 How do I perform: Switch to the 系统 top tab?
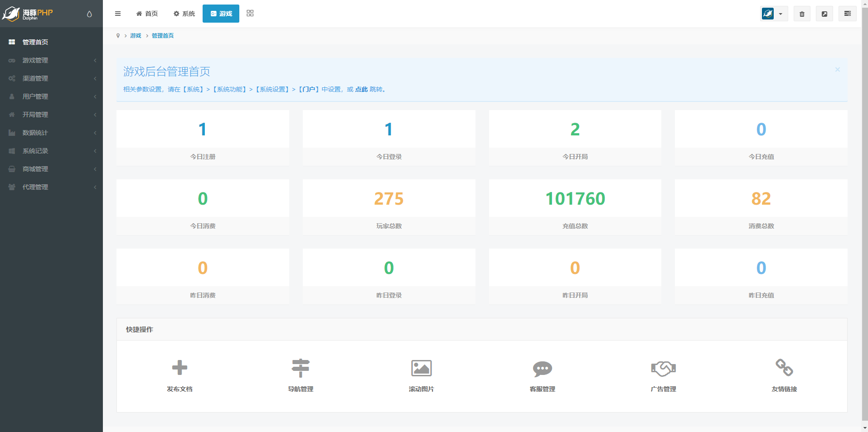[184, 14]
